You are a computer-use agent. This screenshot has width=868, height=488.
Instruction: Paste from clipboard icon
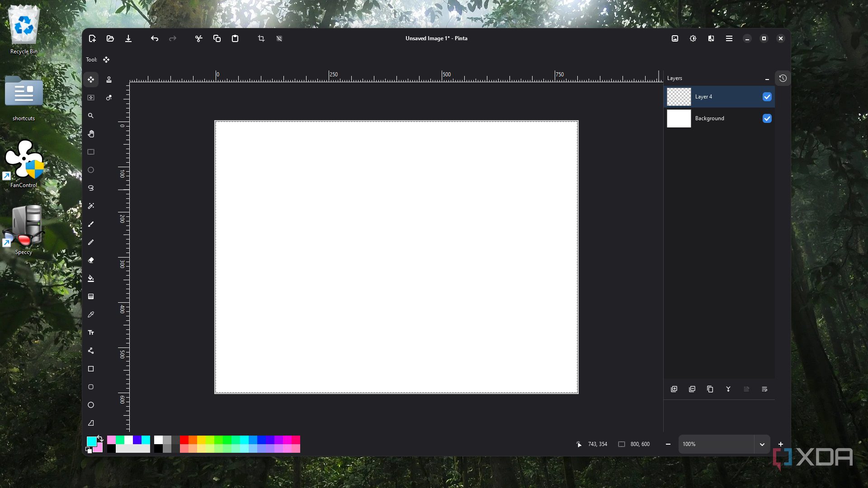tap(235, 38)
